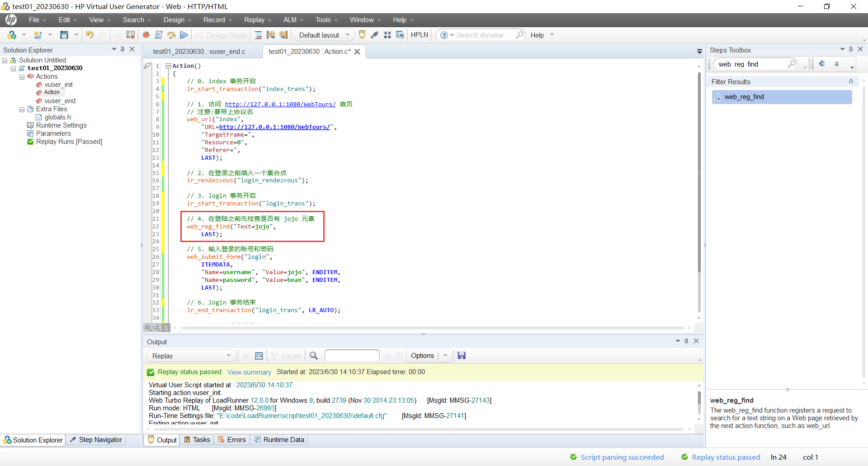
Task: Collapse the Actions tree node
Action: click(x=22, y=77)
